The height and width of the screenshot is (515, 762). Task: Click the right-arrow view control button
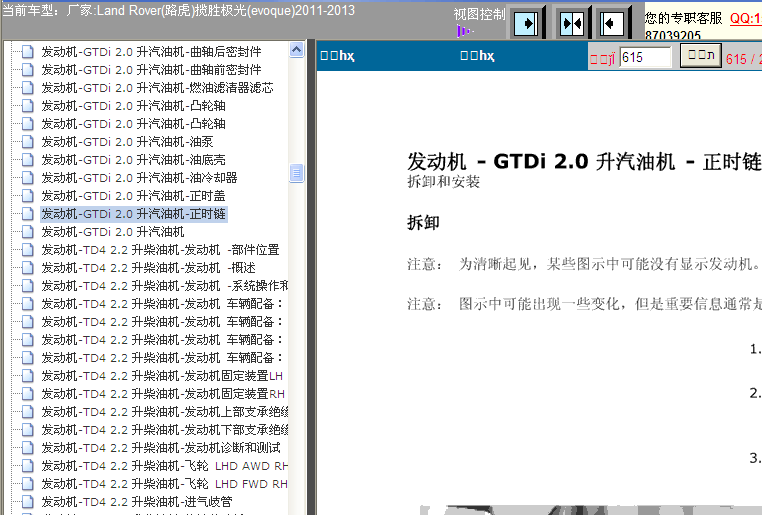[x=526, y=23]
